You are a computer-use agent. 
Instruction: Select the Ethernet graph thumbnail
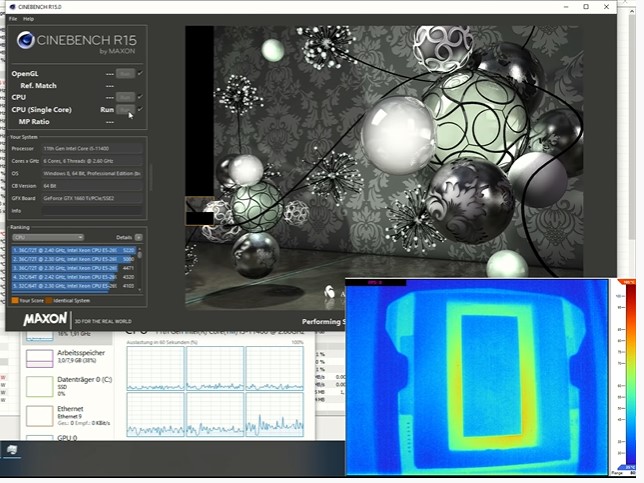(40, 415)
